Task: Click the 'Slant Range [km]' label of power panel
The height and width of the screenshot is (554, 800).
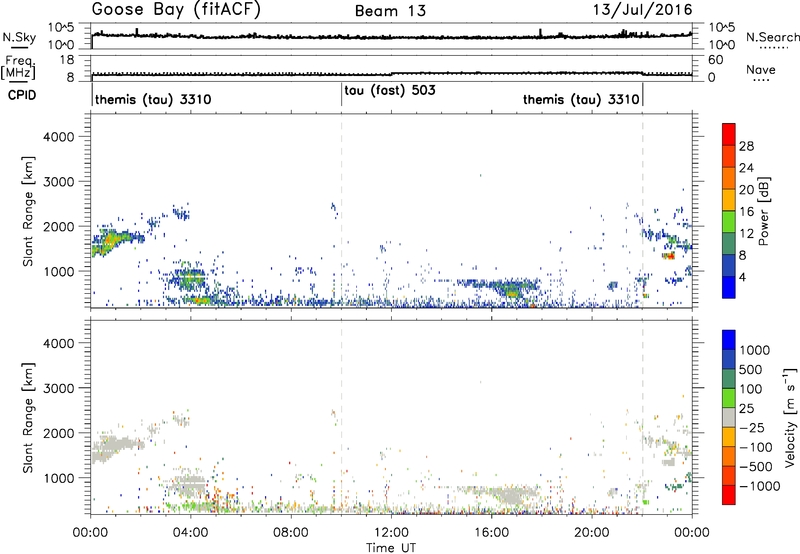Action: [x=28, y=211]
